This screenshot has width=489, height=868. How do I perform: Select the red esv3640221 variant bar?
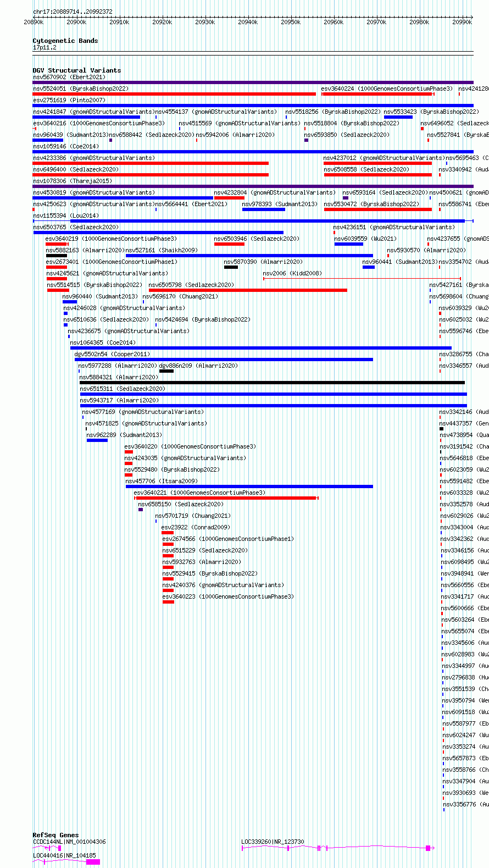coord(226,498)
